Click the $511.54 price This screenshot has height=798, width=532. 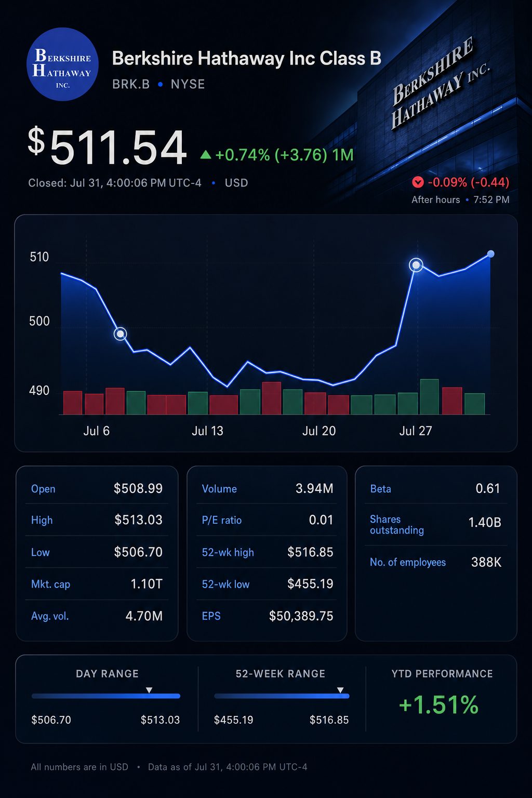(108, 147)
